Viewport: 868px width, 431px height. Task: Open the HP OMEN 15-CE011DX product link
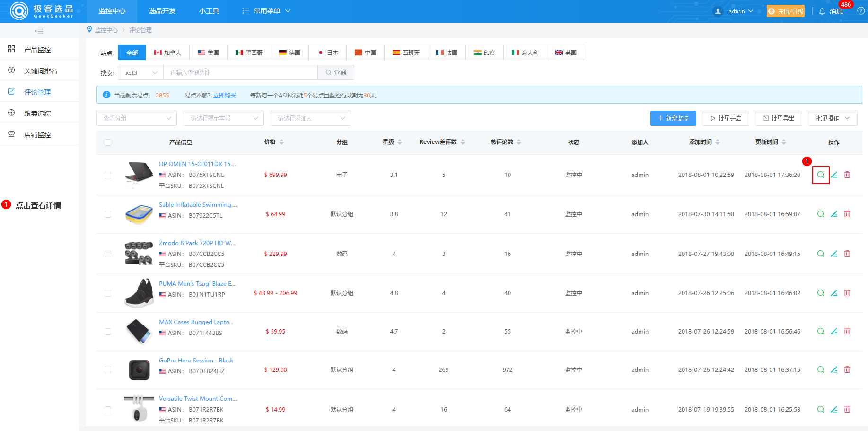pos(197,164)
